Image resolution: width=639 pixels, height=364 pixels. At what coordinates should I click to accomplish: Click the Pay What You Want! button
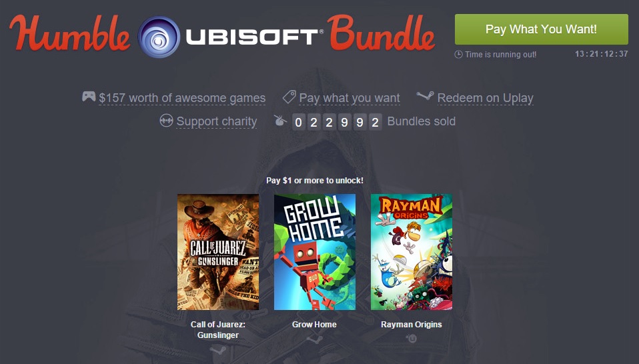tap(541, 29)
